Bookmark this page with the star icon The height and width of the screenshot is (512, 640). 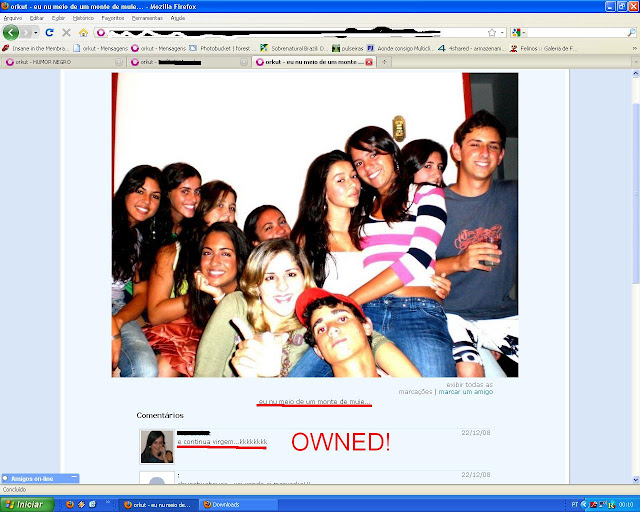click(x=492, y=33)
